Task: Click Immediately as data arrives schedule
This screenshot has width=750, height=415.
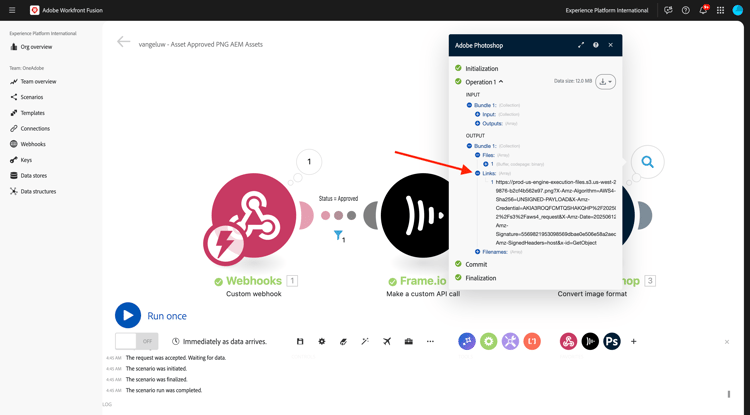Action: tap(219, 341)
